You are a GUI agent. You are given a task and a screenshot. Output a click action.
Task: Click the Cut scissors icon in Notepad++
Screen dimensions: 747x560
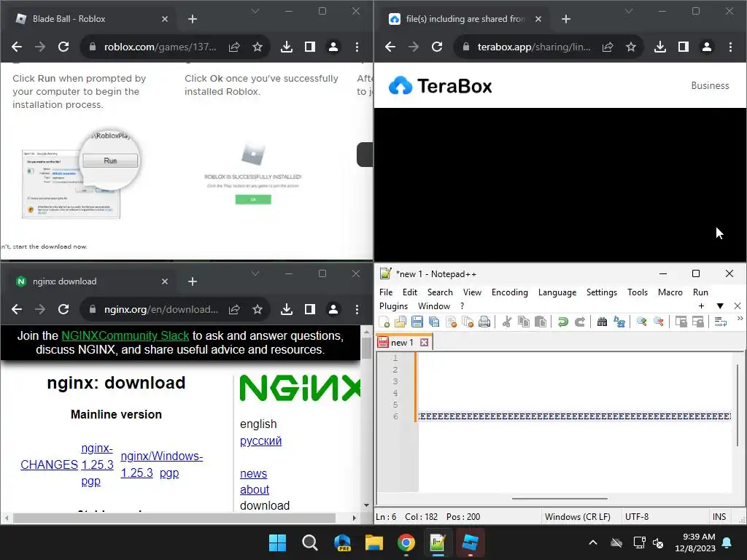coord(506,322)
